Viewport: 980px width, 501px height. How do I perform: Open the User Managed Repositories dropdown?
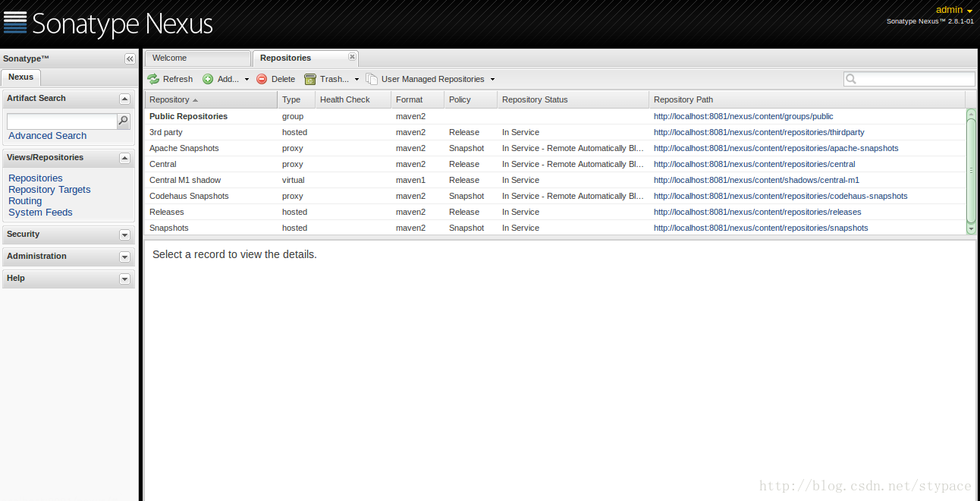point(431,79)
